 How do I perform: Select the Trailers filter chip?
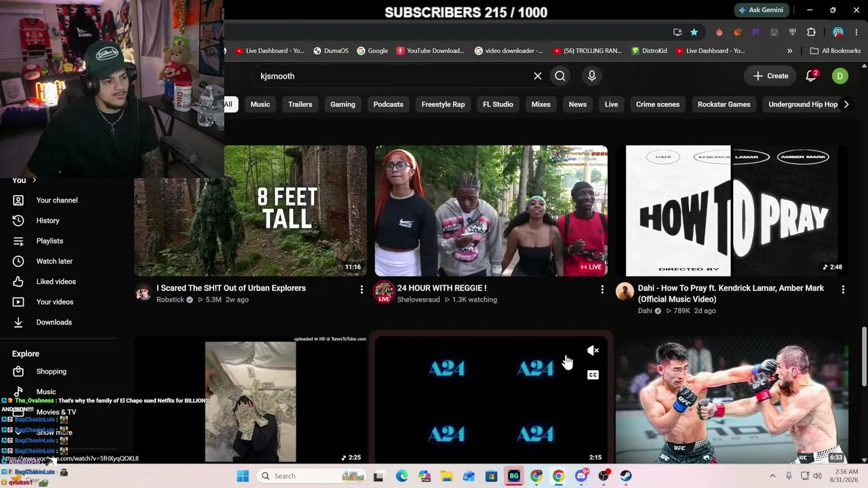tap(300, 104)
